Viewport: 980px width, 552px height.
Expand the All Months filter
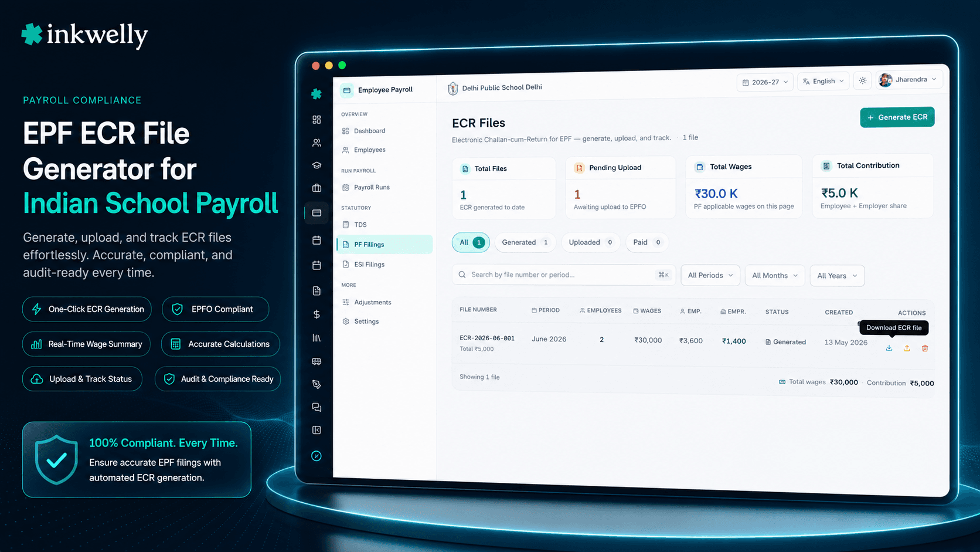click(775, 276)
